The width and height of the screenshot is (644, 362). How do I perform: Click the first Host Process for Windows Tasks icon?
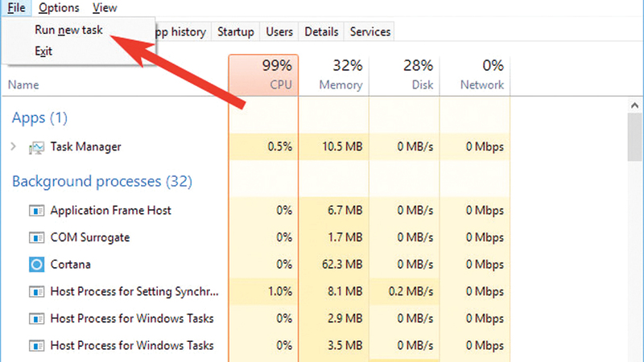pyautogui.click(x=37, y=319)
